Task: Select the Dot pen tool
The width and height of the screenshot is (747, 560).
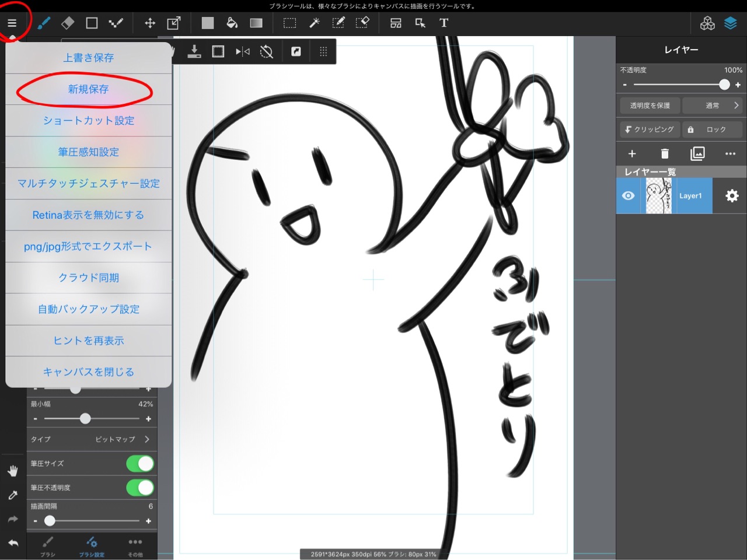Action: click(116, 23)
